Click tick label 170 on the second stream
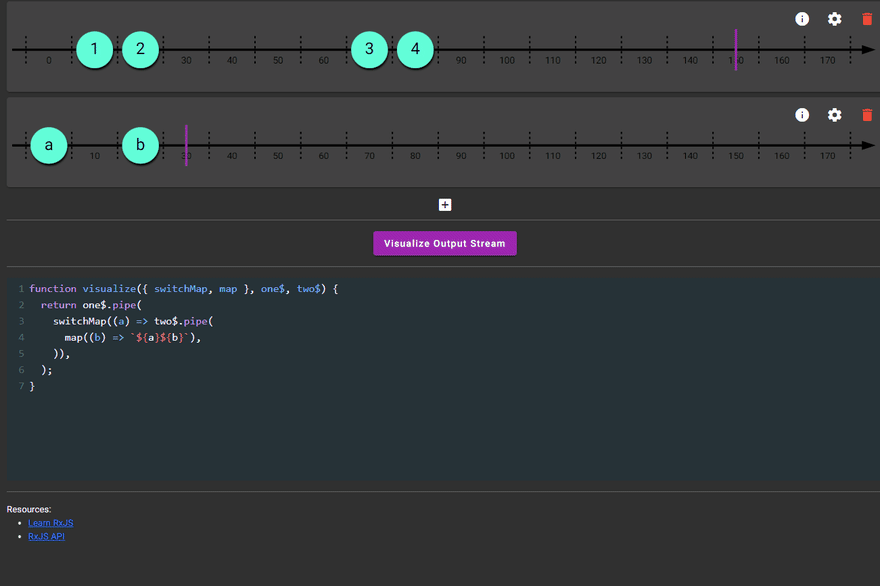The width and height of the screenshot is (880, 586). [827, 156]
